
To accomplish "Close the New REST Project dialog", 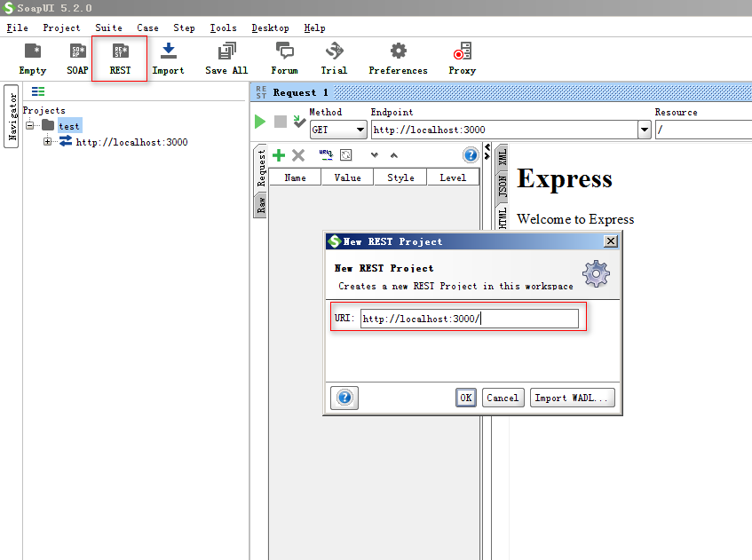I will [x=610, y=241].
